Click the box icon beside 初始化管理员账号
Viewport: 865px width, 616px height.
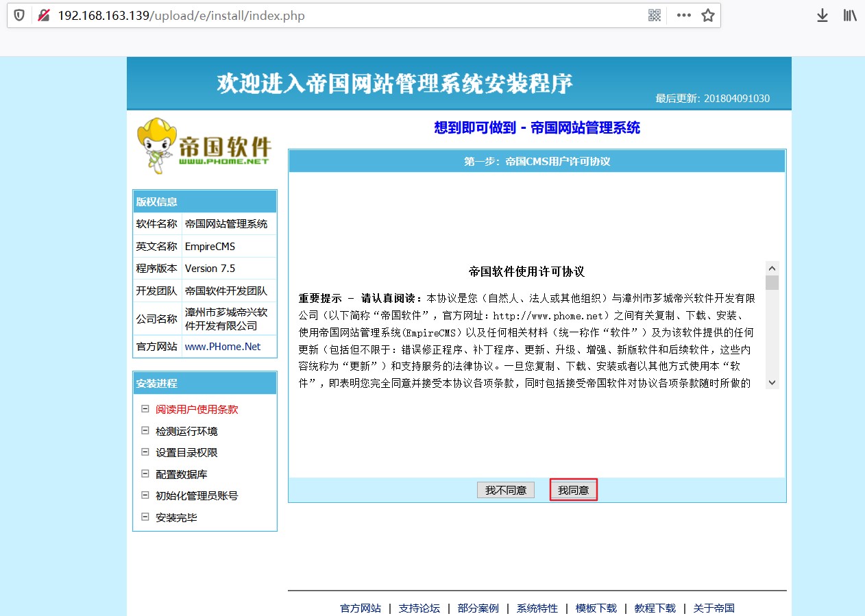tap(145, 495)
